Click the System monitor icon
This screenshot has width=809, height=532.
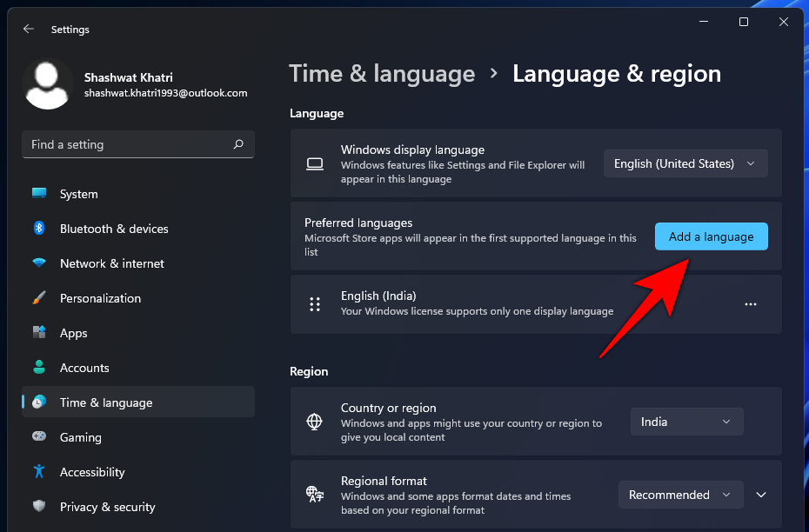click(39, 193)
